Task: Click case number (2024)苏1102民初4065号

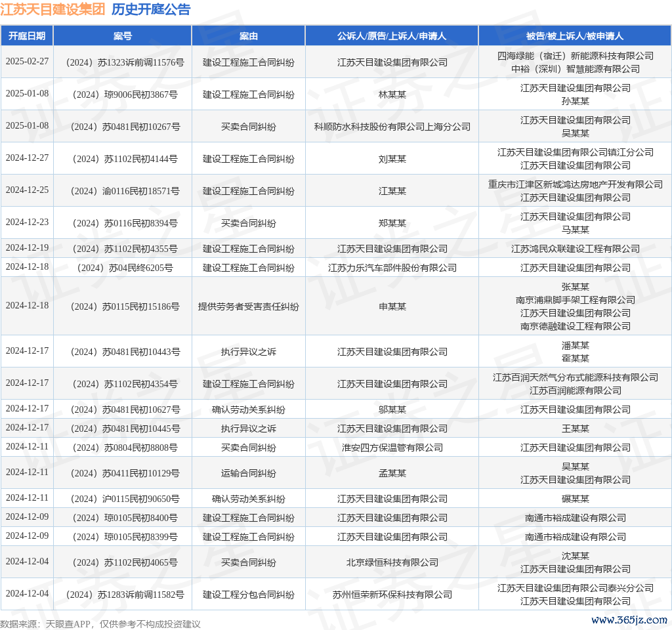Action: pos(125,562)
